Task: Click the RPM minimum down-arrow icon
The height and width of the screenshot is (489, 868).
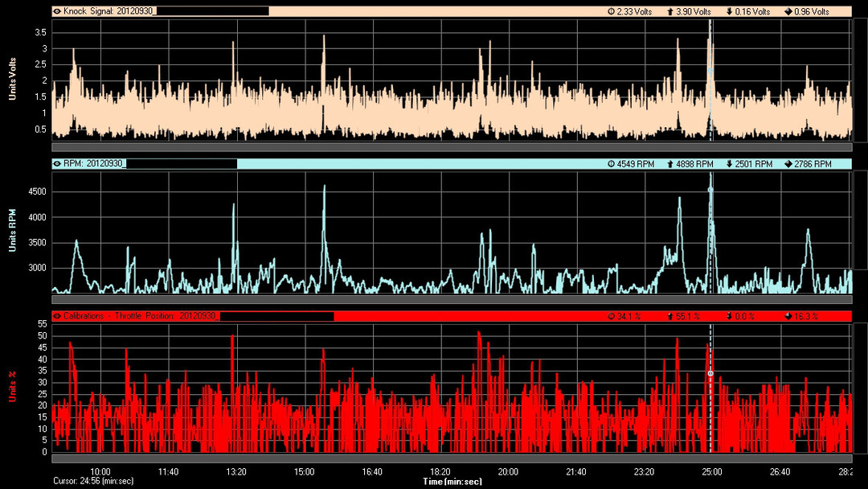Action: pyautogui.click(x=728, y=164)
